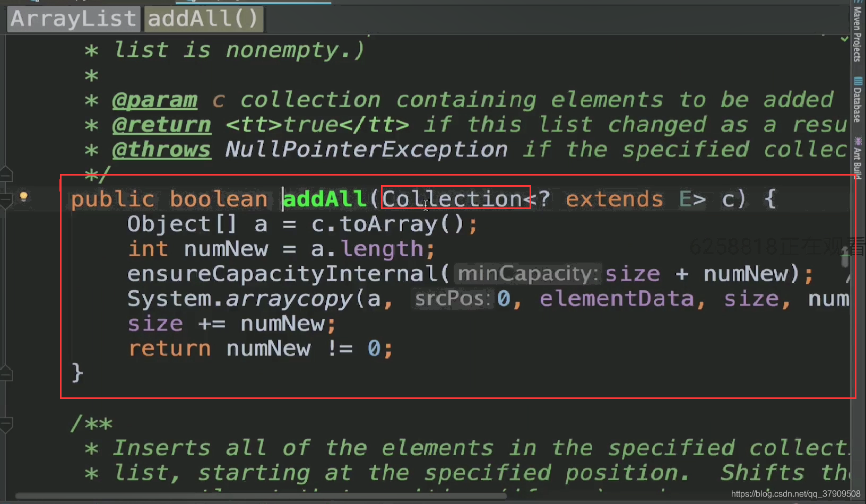Click the arraycopy method call

point(290,299)
